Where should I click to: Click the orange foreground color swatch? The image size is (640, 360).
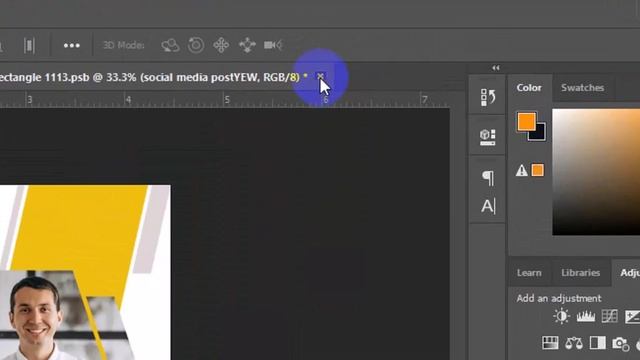point(526,121)
